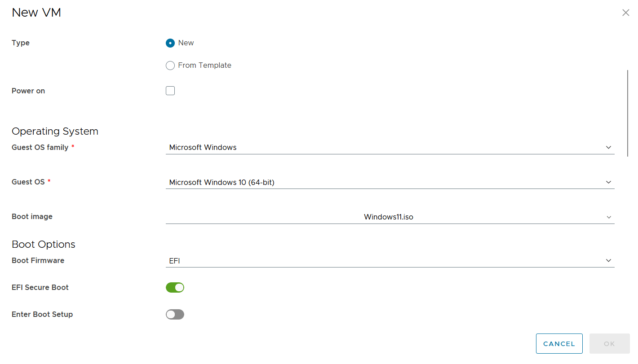Screen dimensions: 638x364
Task: Click the 'EFI Secure Boot' field label
Action: [x=40, y=288]
